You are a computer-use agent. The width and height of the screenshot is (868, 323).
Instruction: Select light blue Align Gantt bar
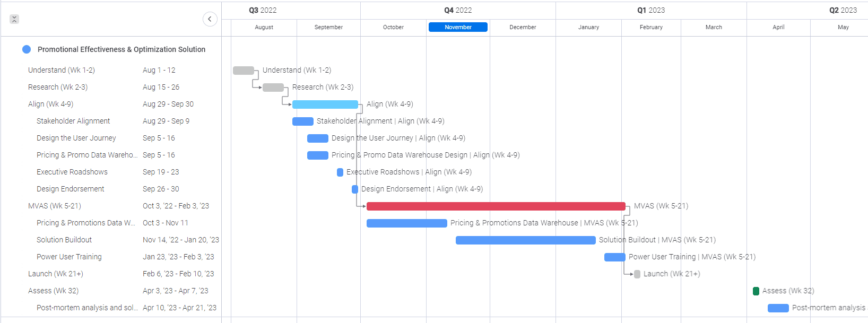tap(325, 104)
